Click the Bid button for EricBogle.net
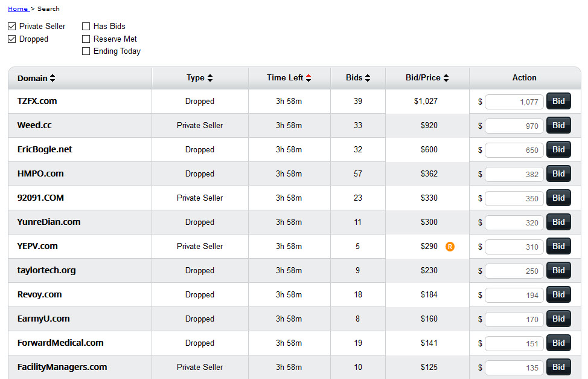588x379 pixels. click(x=558, y=149)
